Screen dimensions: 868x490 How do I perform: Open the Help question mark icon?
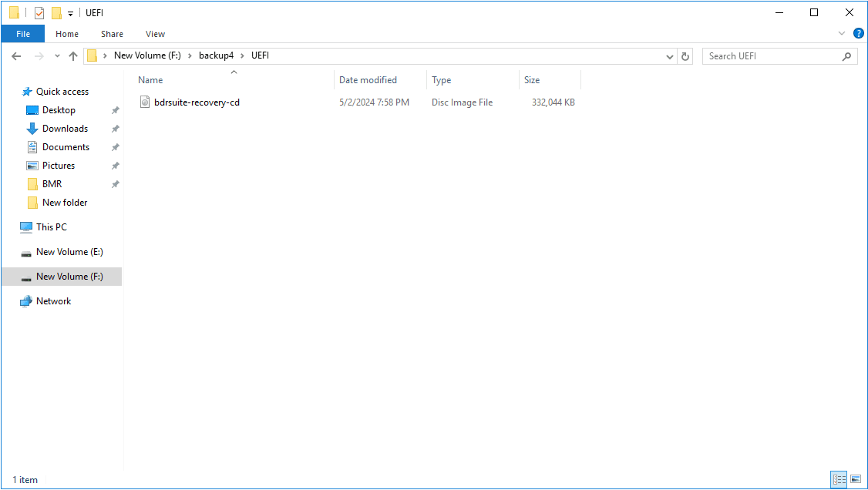(x=858, y=33)
